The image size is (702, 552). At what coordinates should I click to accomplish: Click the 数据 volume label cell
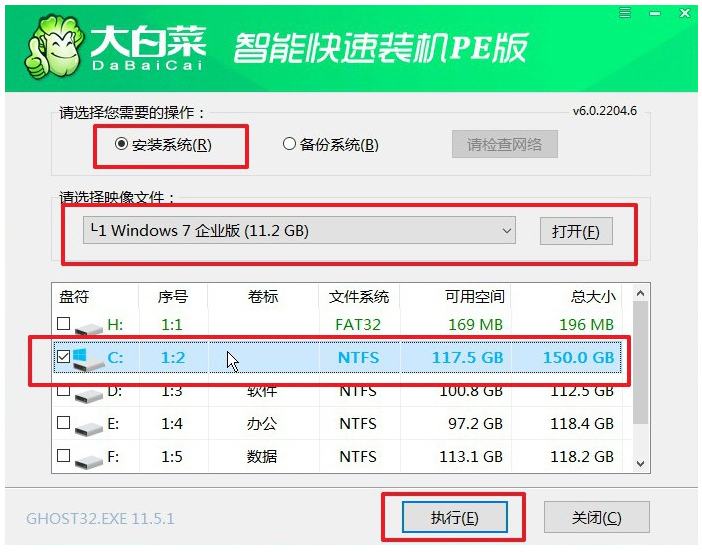click(x=262, y=457)
